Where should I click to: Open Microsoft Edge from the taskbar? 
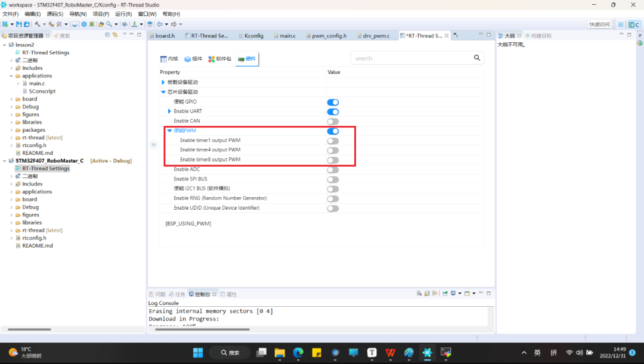click(x=298, y=352)
